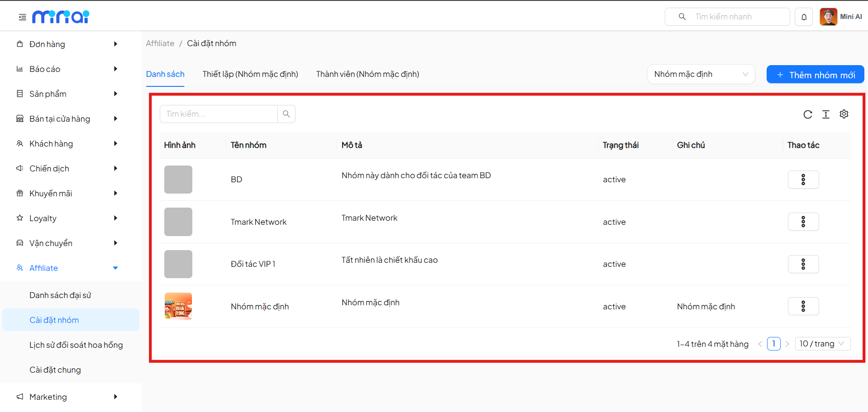Open the 10 / trang page size dropdown
The height and width of the screenshot is (412, 868).
click(822, 344)
